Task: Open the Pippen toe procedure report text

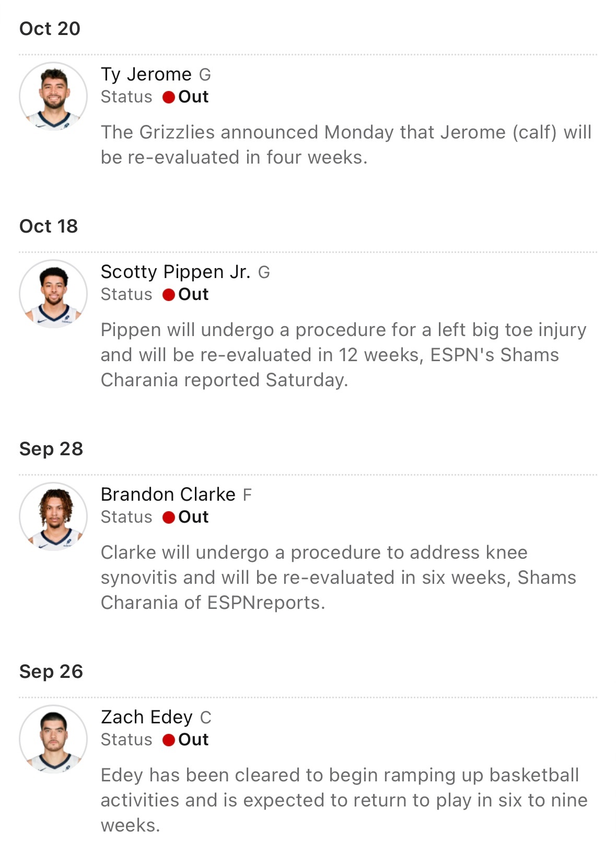Action: (344, 355)
